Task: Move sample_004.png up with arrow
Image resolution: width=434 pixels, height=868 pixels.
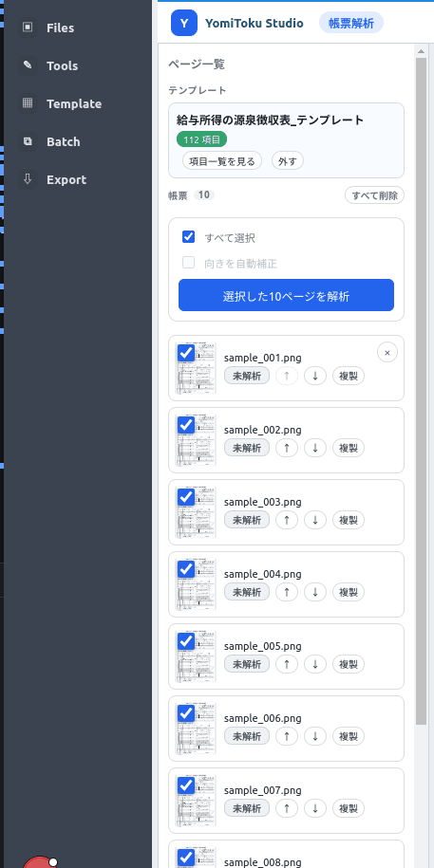Action: 287,592
